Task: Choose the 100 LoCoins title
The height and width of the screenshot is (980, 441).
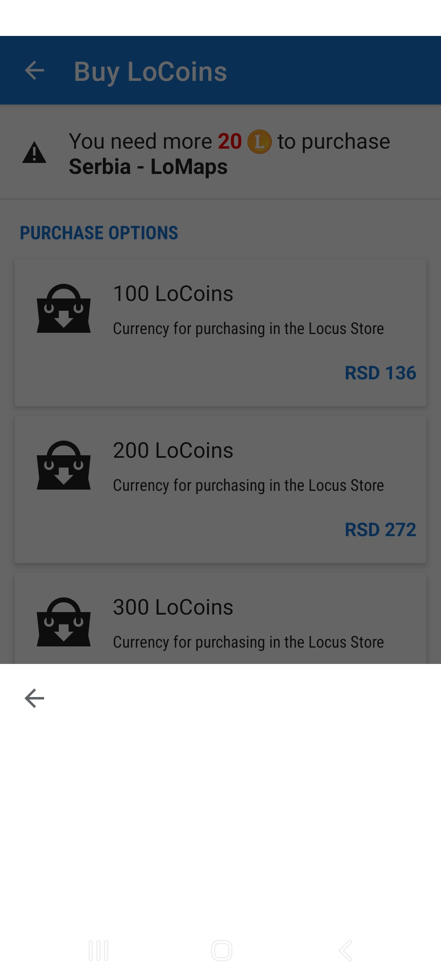Action: (x=173, y=294)
